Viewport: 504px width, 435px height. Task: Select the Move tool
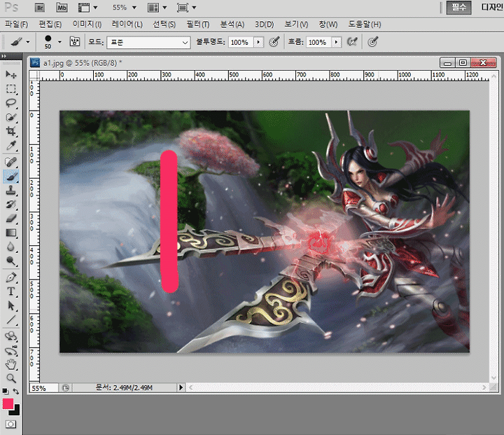[11, 75]
